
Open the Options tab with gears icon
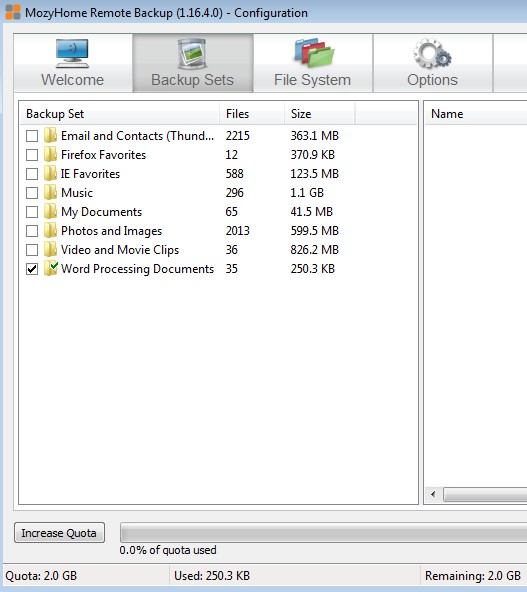click(433, 63)
